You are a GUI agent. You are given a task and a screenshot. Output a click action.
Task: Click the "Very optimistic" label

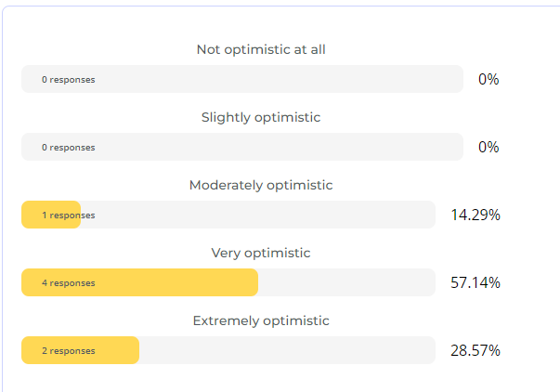click(x=261, y=253)
